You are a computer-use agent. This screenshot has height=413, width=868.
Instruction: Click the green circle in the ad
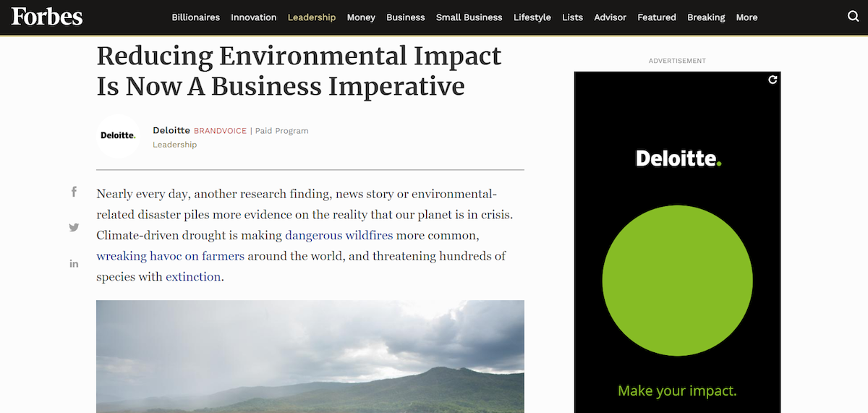click(677, 281)
